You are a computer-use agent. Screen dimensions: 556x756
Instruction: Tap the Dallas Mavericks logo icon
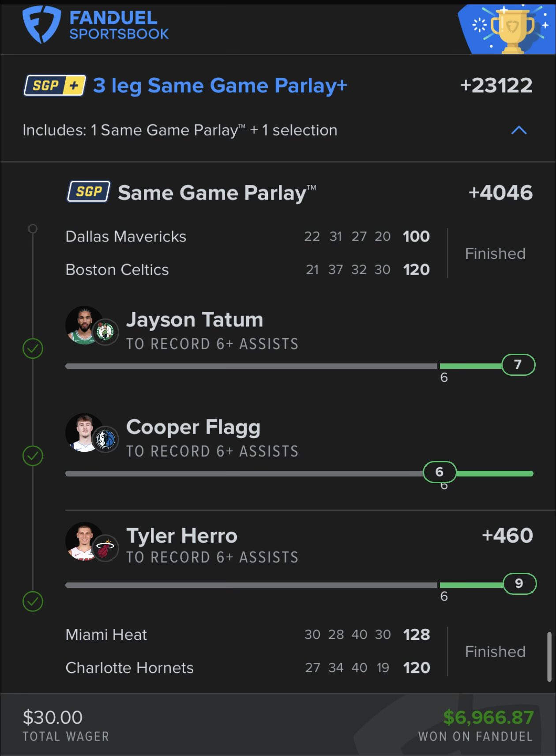[x=105, y=439]
